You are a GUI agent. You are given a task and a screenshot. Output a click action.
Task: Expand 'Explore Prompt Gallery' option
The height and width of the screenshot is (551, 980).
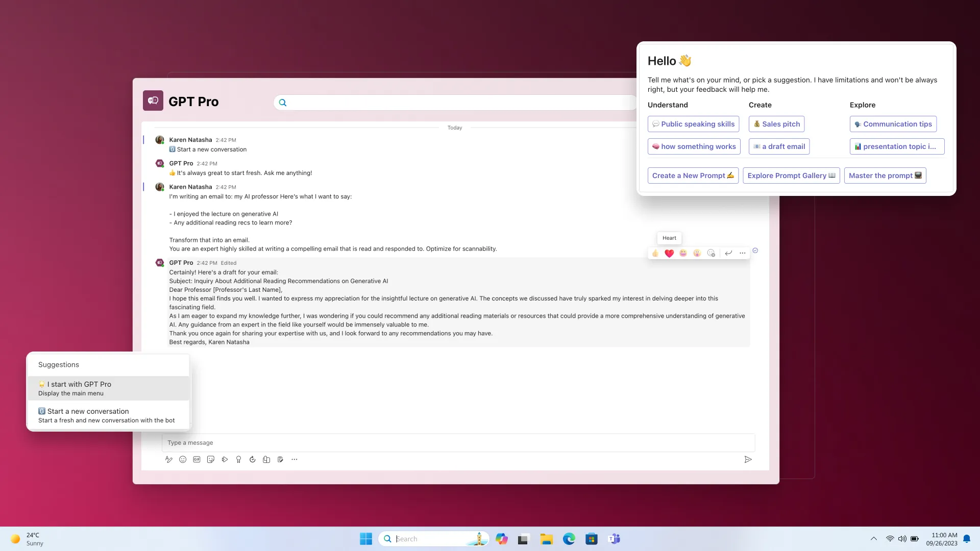(791, 175)
